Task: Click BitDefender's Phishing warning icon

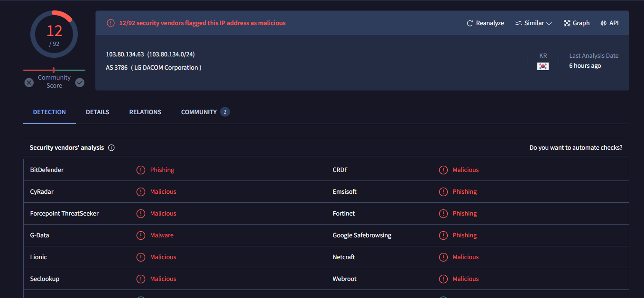Action: coord(141,170)
